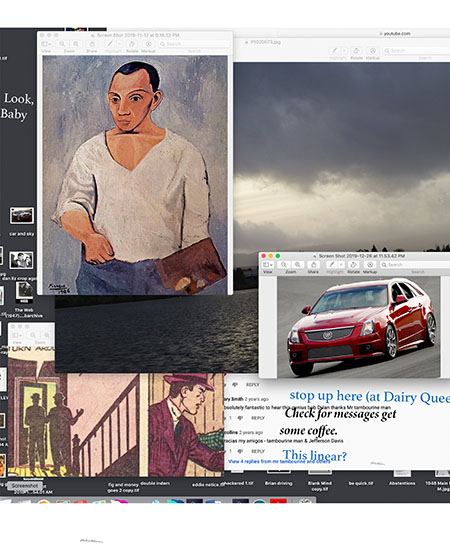Click Zoom In in the red car Preview window
The image size is (450, 558).
pyautogui.click(x=297, y=265)
